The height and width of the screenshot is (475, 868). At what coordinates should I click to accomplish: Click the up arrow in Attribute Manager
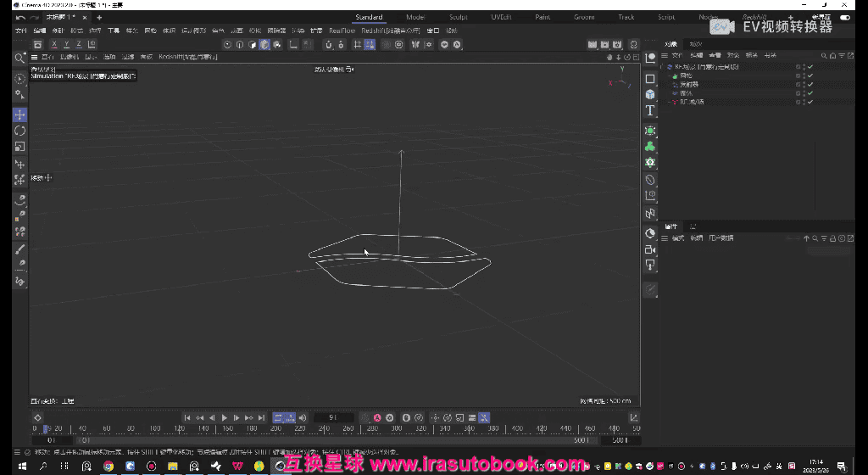coord(807,238)
